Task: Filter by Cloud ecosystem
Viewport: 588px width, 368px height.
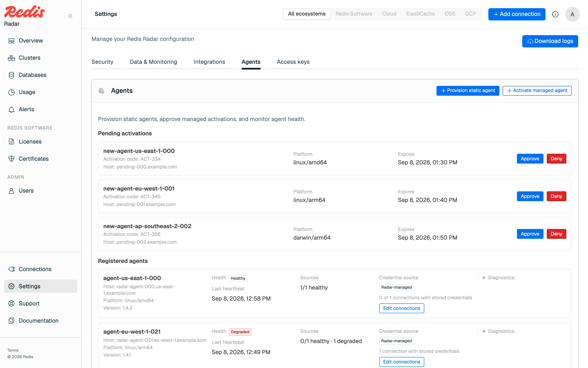Action: coord(389,14)
